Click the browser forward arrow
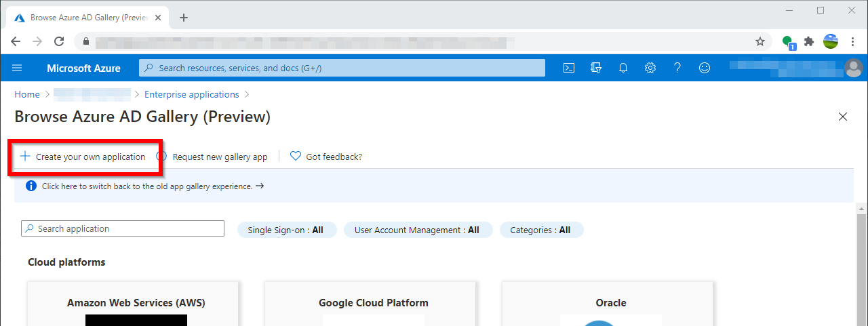Image resolution: width=868 pixels, height=326 pixels. click(x=37, y=41)
